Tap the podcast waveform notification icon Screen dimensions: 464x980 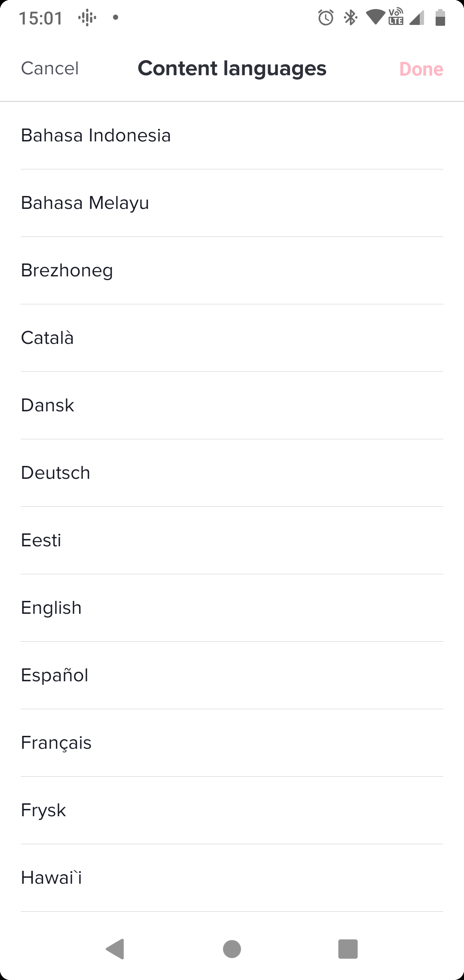[x=87, y=18]
